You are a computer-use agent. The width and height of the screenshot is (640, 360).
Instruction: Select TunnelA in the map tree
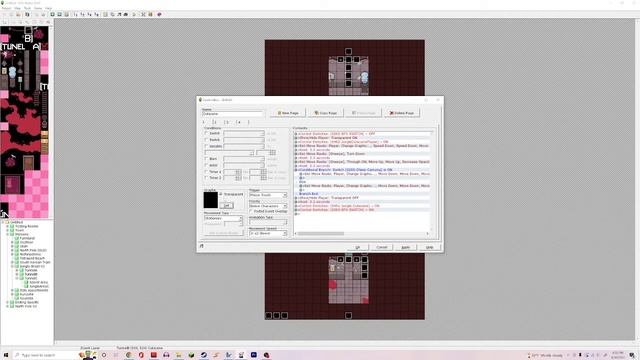click(31, 270)
